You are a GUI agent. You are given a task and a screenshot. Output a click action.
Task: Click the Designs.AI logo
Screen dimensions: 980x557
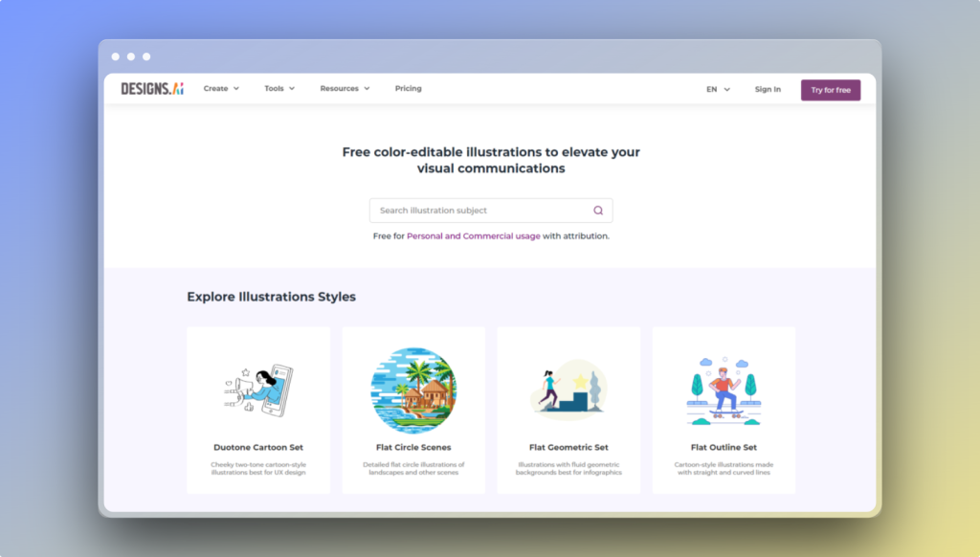pyautogui.click(x=151, y=89)
